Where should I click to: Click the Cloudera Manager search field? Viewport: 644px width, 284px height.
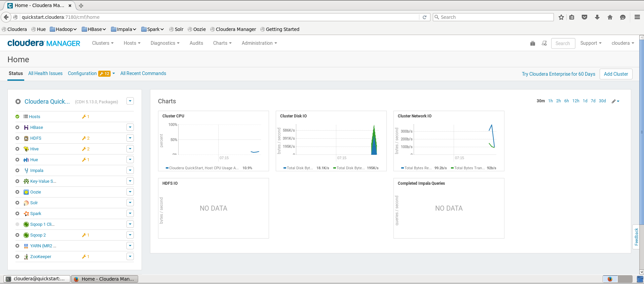pos(563,43)
